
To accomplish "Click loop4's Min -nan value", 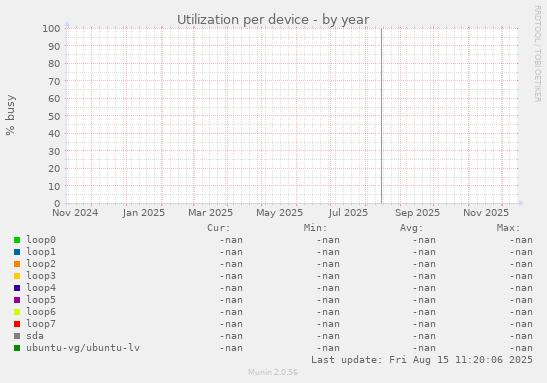I will (x=328, y=288).
